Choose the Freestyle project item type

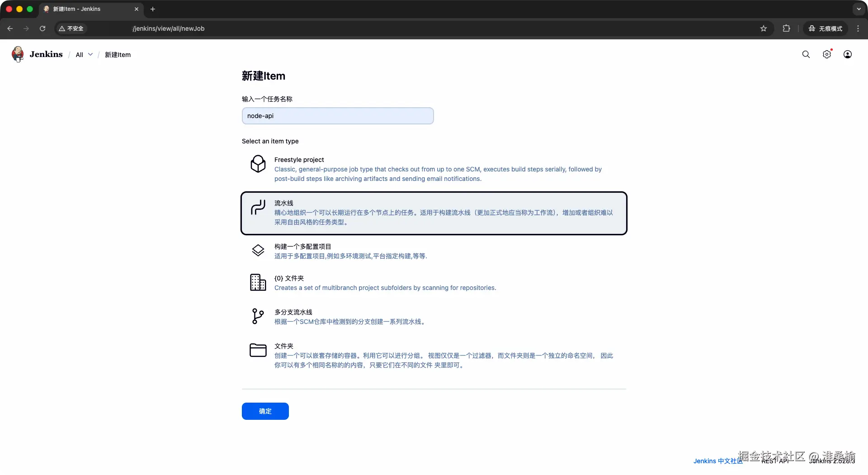(434, 169)
